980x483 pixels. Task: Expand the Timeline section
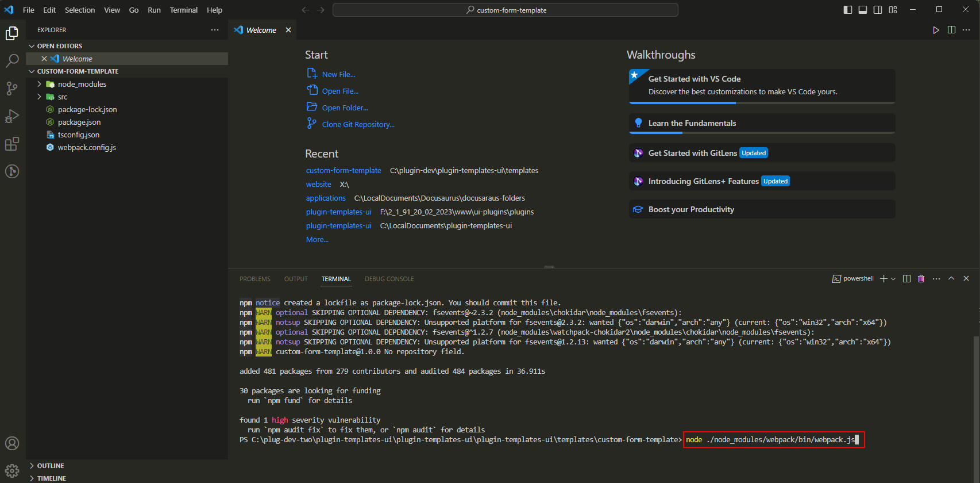[127, 478]
